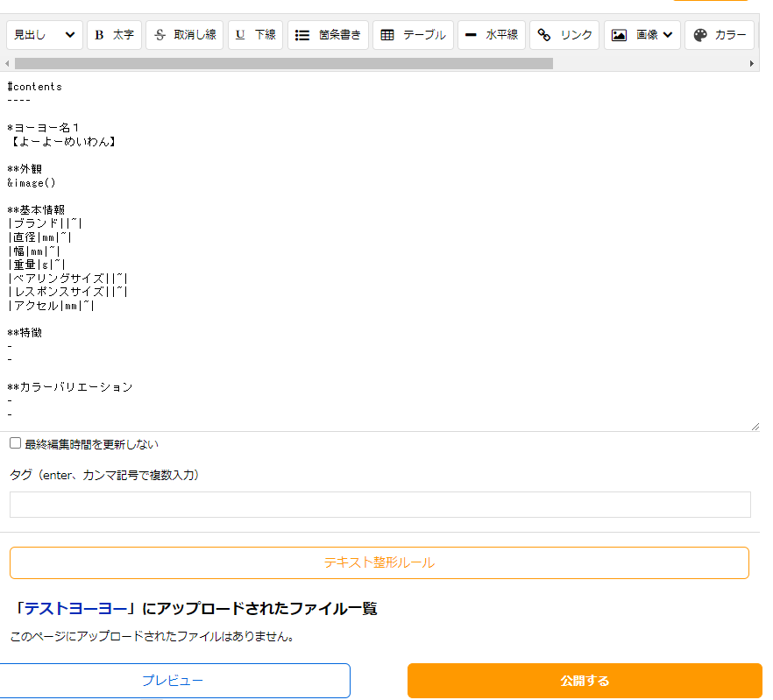Click the |レスポンスサイズ||~| row
This screenshot has height=700, width=773.
click(67, 292)
